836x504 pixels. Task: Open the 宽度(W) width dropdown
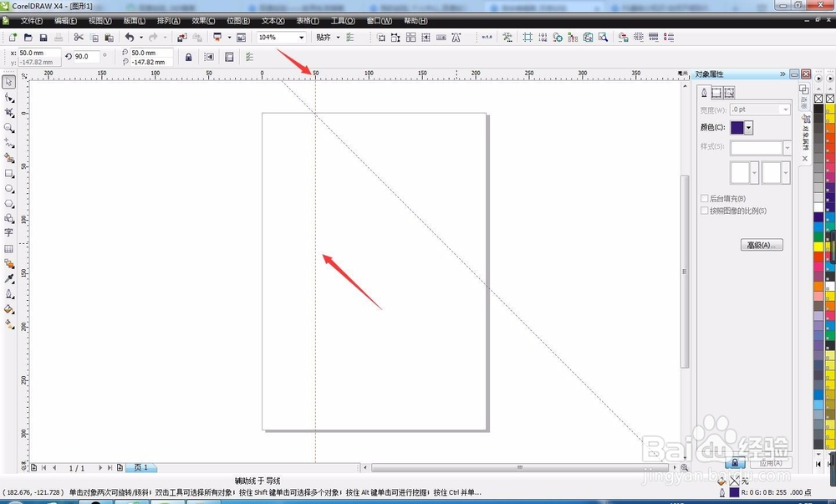coord(785,109)
